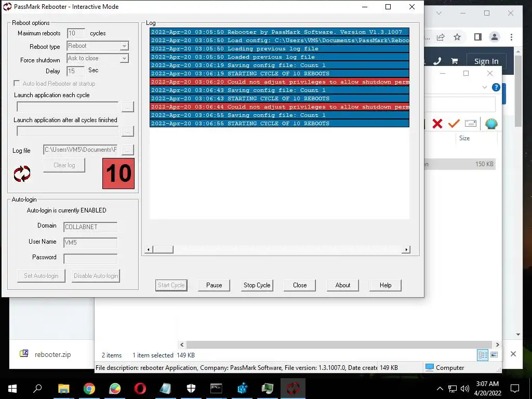The width and height of the screenshot is (532, 399).
Task: Open Opera browser from the taskbar
Action: point(140,389)
